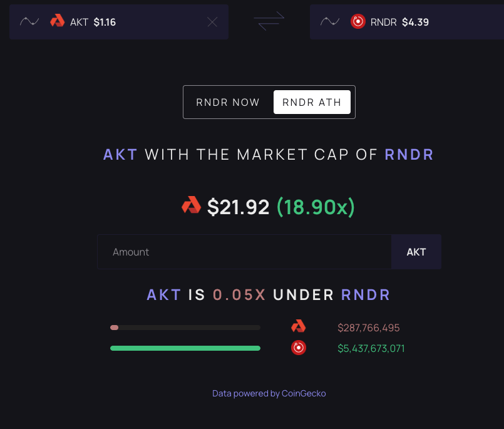Click the purple RNDR text in heading
The image size is (504, 429).
(x=409, y=154)
